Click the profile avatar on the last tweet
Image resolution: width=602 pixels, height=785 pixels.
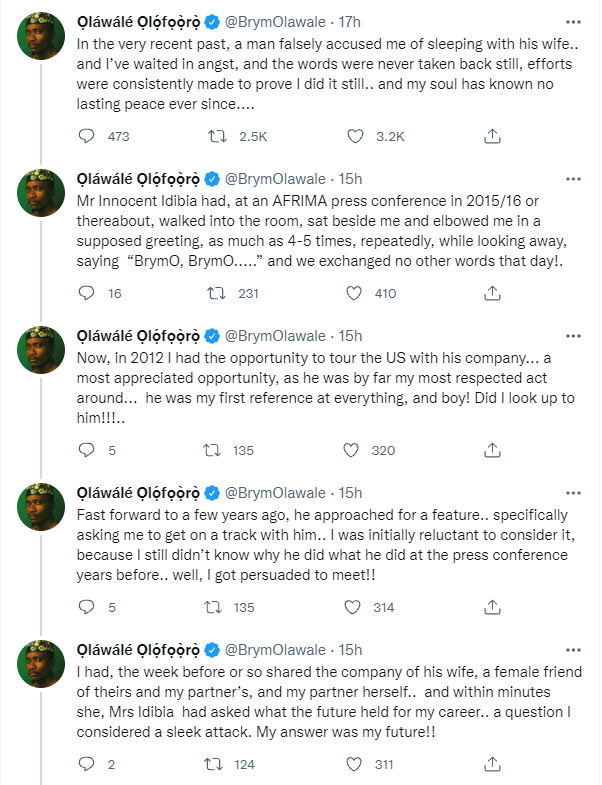(x=39, y=666)
